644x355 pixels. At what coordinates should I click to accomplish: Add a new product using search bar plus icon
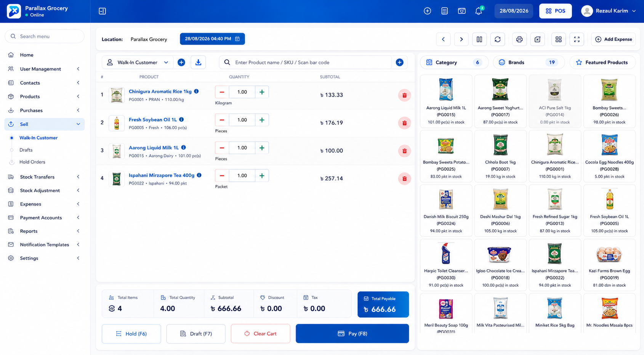[x=399, y=63]
